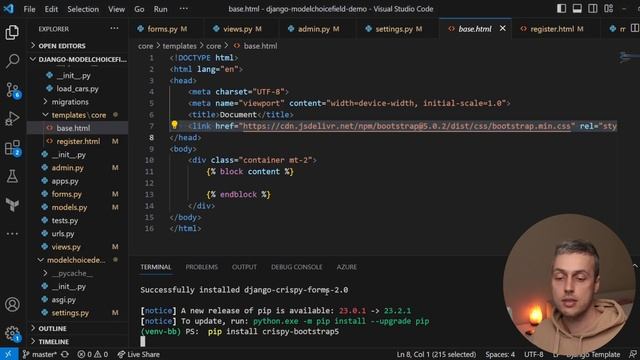This screenshot has width=640, height=360.
Task: Open the Run and Debug view
Action: pos(12,118)
